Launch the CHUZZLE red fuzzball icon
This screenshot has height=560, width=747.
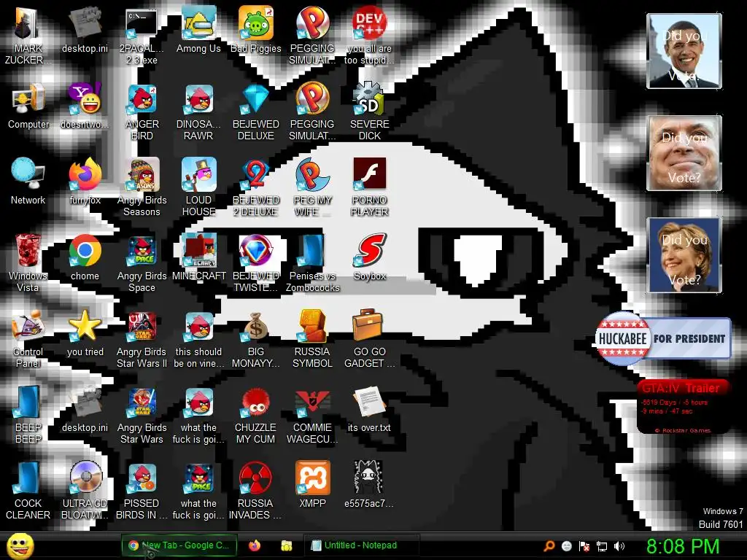256,414
